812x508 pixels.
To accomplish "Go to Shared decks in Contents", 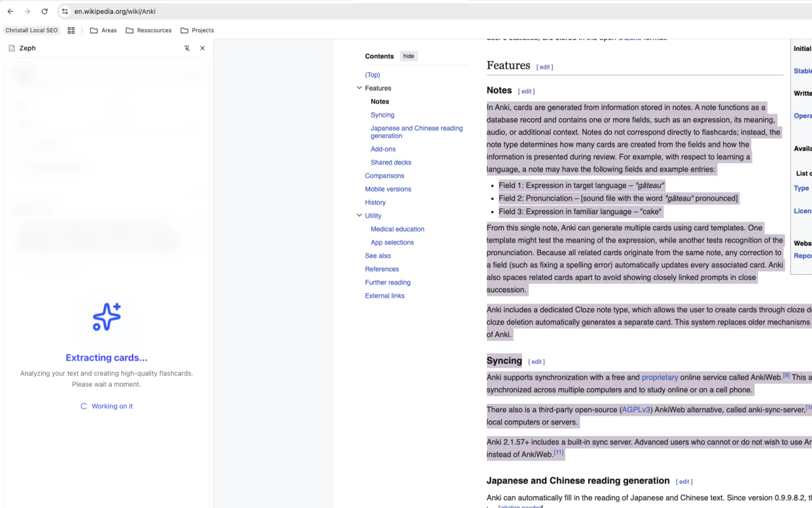I will pos(391,163).
